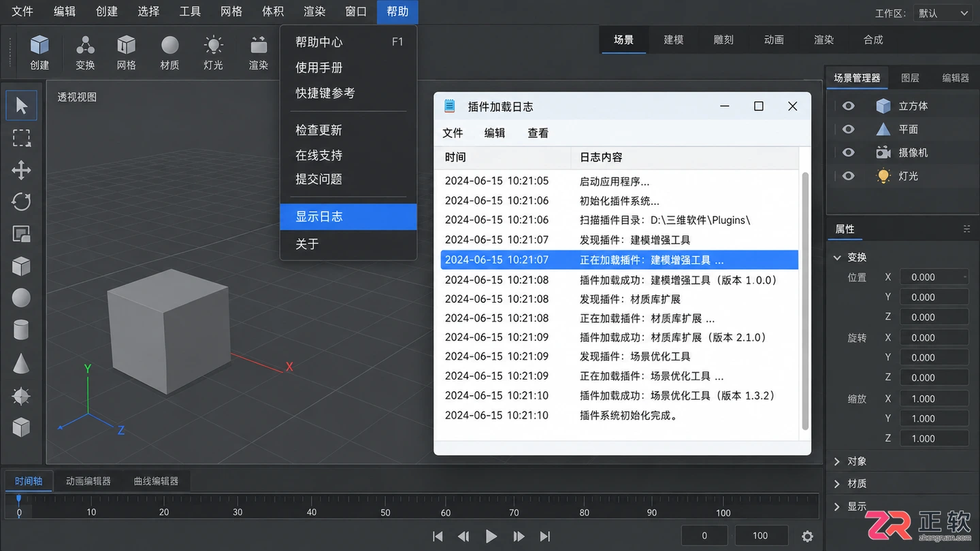This screenshot has height=551, width=980.
Task: Jump to the first frame of the timeline
Action: point(438,536)
